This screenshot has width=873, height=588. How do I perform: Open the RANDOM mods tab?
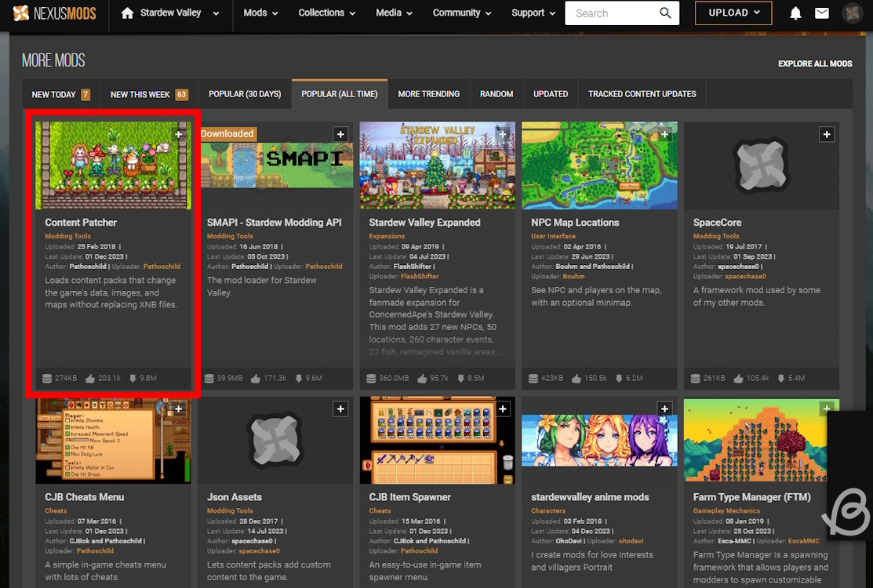point(497,93)
